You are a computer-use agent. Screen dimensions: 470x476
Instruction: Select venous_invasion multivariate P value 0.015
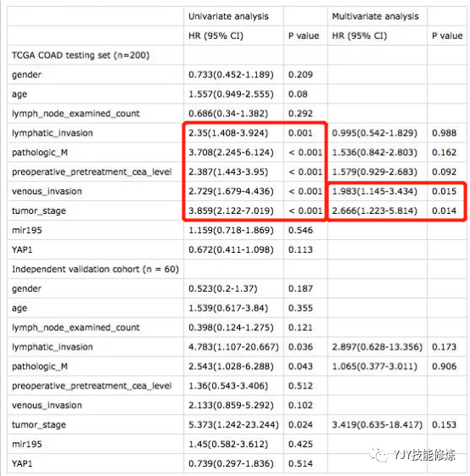click(x=444, y=191)
